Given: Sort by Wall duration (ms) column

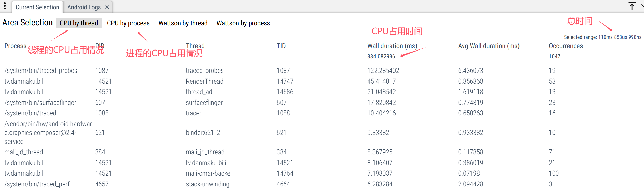Looking at the screenshot, I should pyautogui.click(x=392, y=46).
